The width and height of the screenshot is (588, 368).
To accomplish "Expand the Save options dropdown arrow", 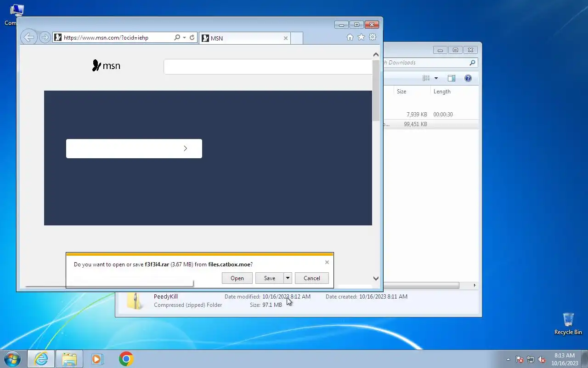I will [x=288, y=278].
